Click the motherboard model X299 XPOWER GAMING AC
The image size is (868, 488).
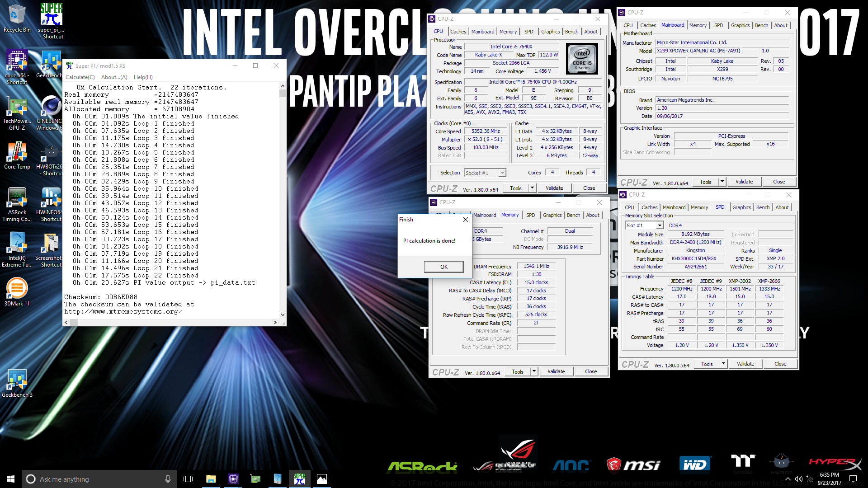pos(698,51)
